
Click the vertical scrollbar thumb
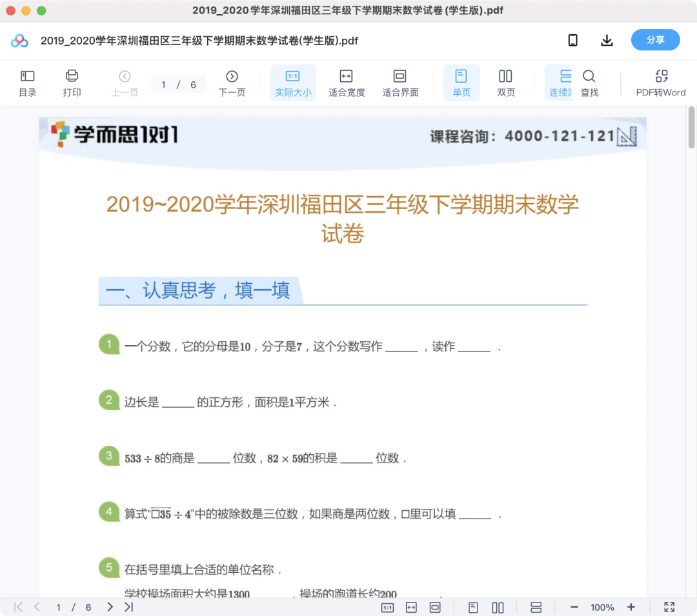pos(692,128)
